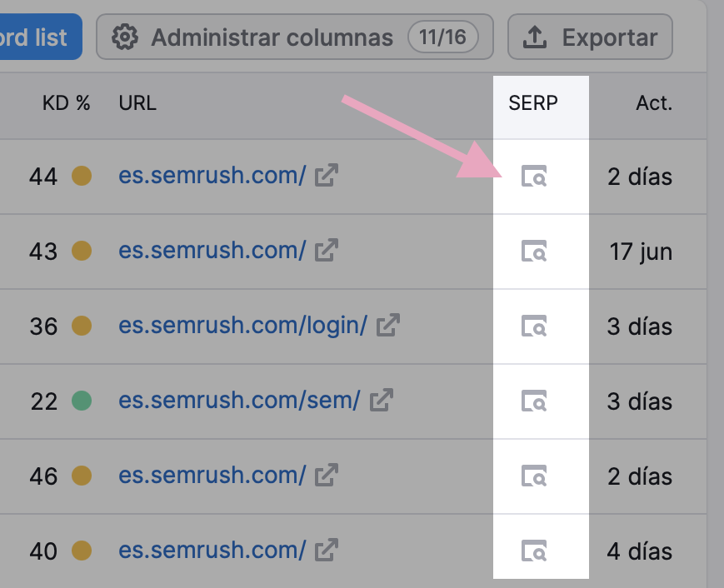Click external-link icon in the KD 43 row

[x=327, y=250]
